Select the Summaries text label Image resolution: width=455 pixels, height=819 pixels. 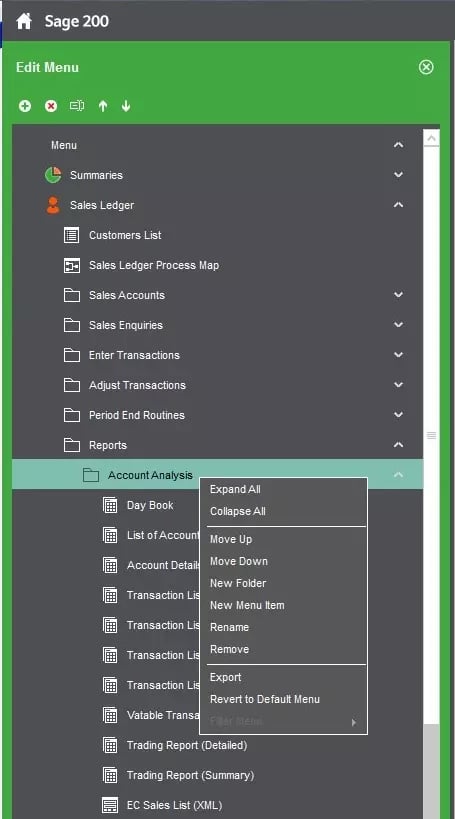pos(96,175)
